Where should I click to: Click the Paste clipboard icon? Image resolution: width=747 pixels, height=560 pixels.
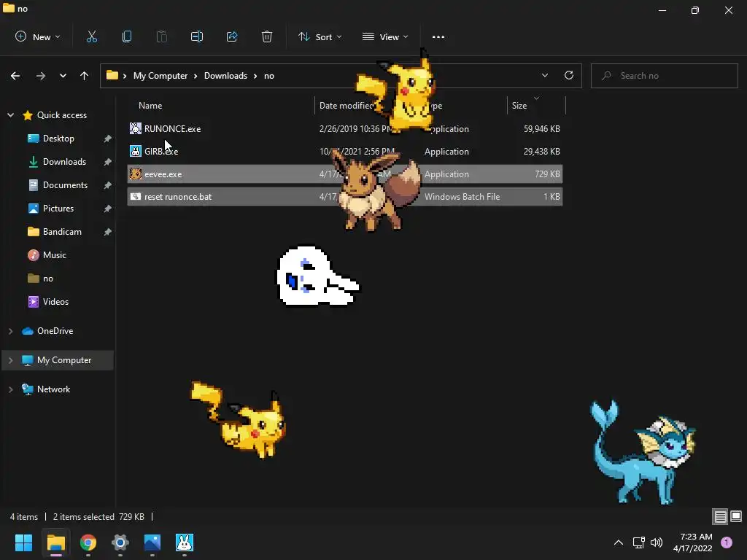(161, 36)
